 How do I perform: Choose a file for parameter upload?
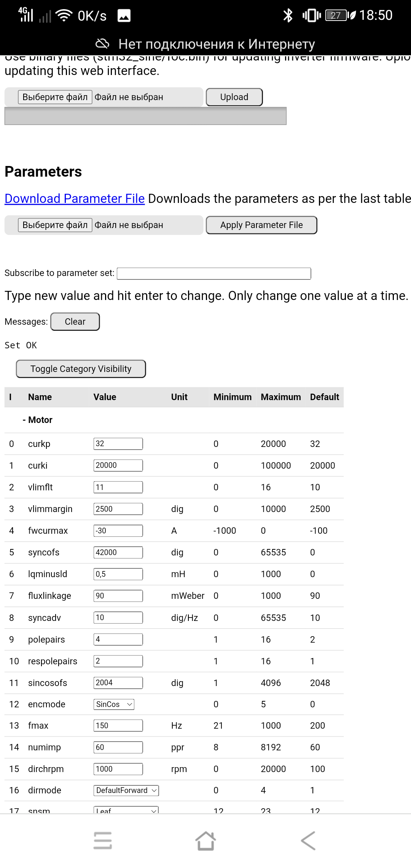click(55, 225)
